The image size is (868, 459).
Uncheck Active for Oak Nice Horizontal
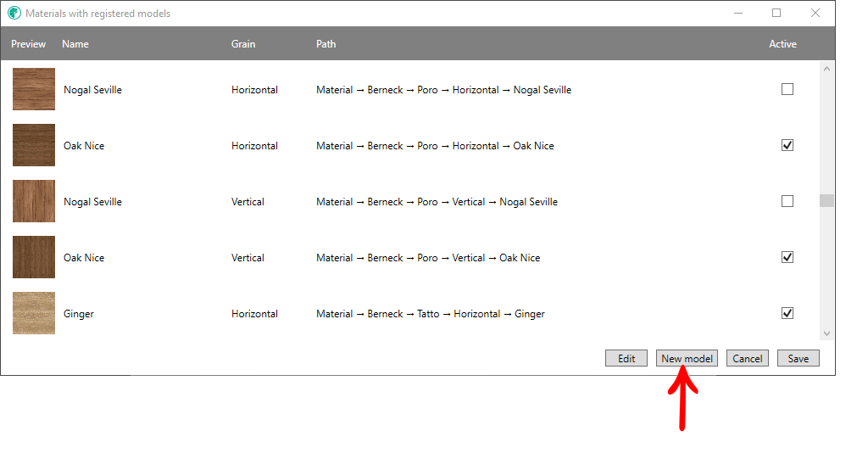pos(787,145)
